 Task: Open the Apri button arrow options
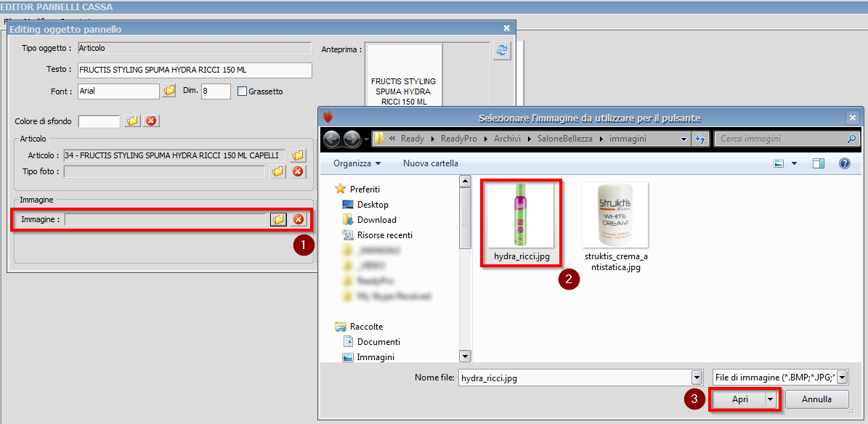point(770,399)
